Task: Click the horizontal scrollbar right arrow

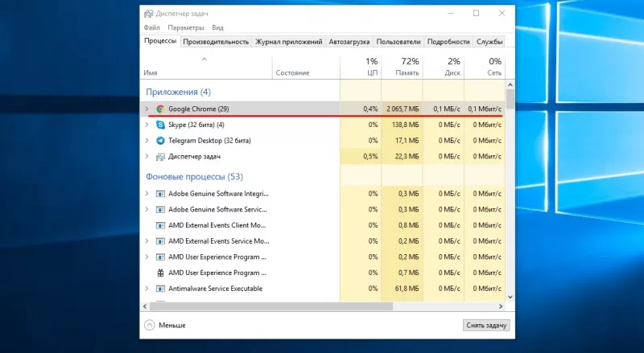Action: click(x=501, y=306)
